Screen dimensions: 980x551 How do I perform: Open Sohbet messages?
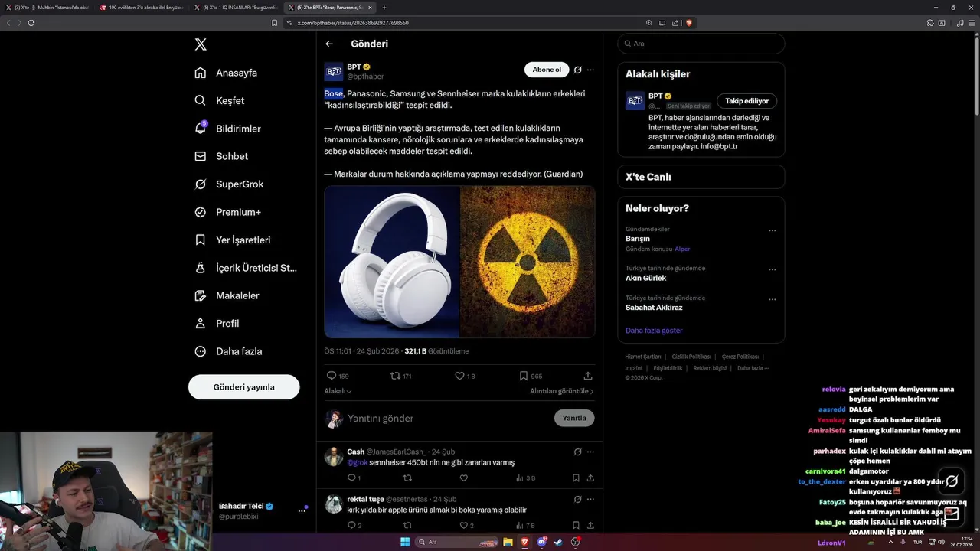[x=221, y=156]
